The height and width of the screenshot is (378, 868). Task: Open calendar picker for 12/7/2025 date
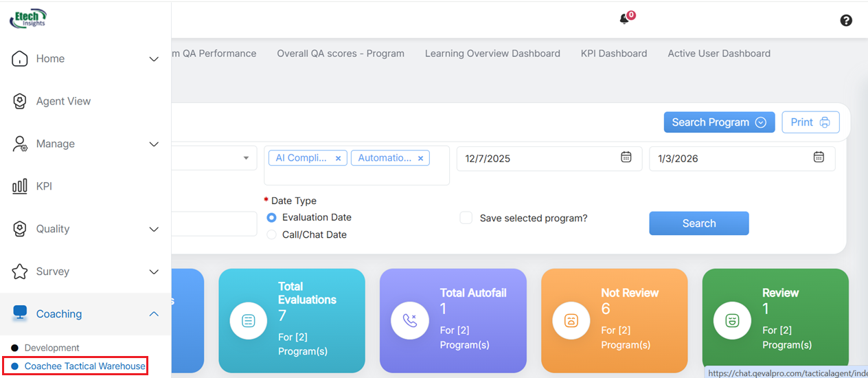click(x=626, y=157)
